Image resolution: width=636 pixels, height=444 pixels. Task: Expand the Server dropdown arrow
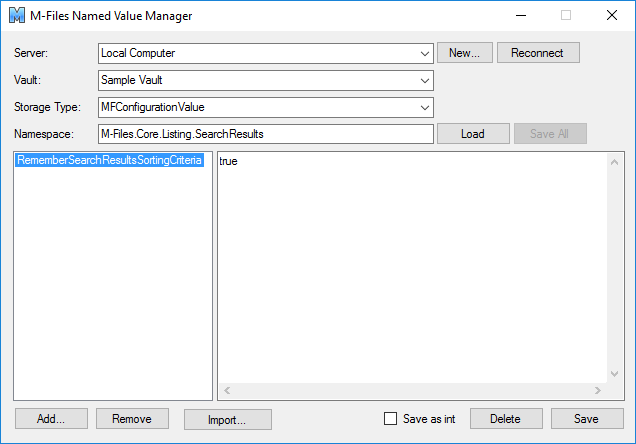(x=425, y=54)
